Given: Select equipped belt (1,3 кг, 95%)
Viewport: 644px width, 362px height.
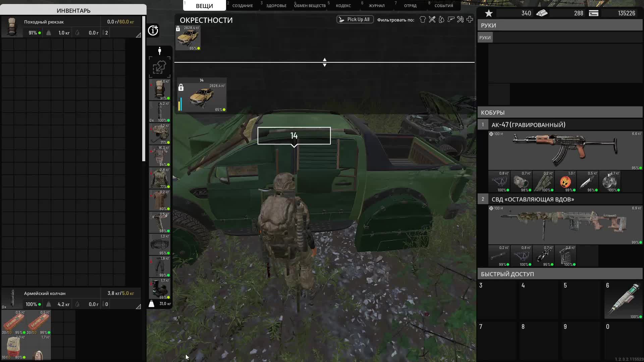Looking at the screenshot, I should pos(160,245).
